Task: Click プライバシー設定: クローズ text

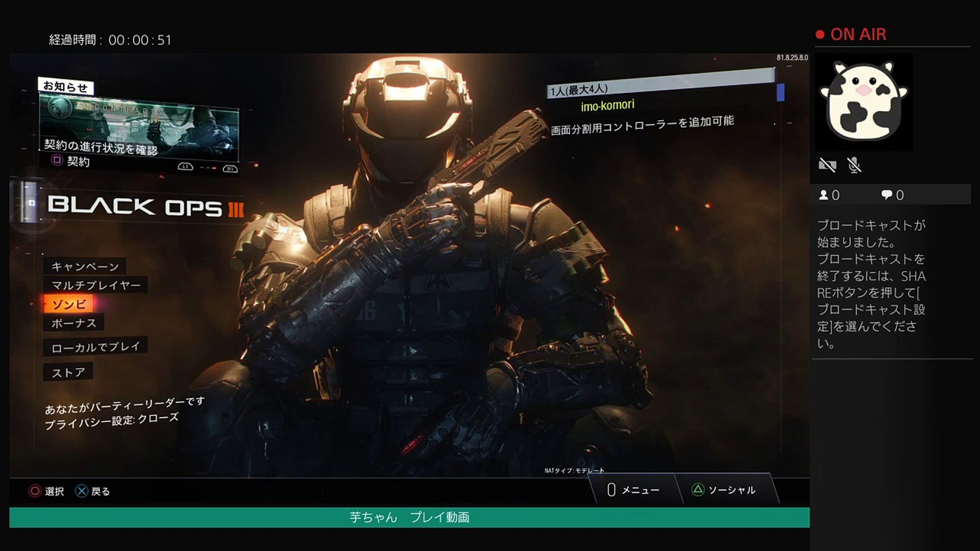Action: 112,421
